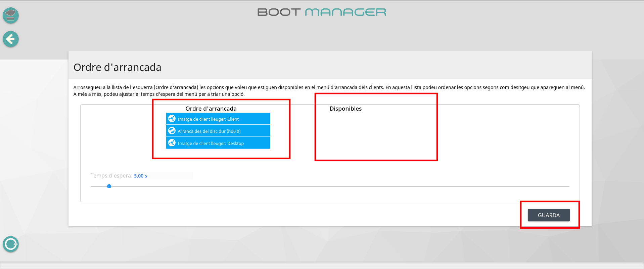Click the network icon beside the Client image entry

172,119
